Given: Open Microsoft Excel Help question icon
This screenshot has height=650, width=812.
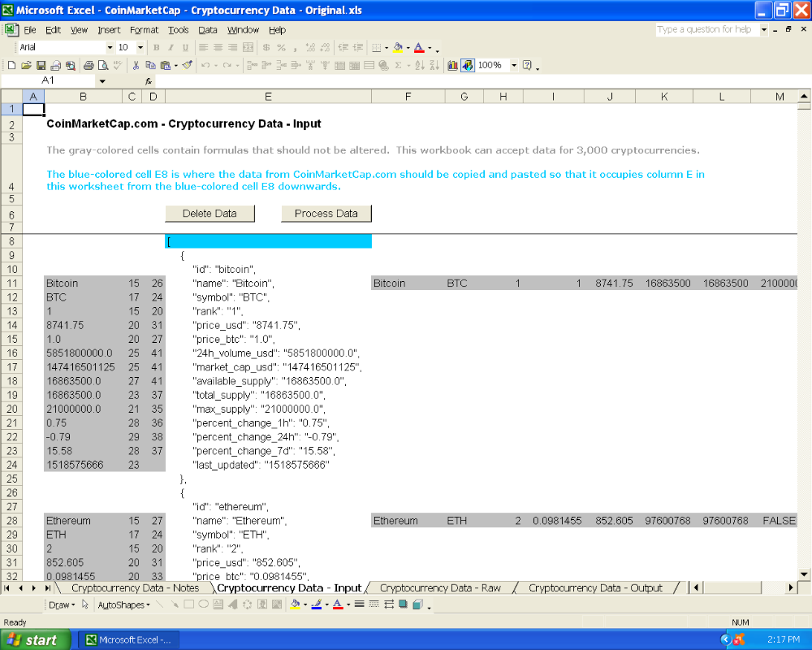Looking at the screenshot, I should (527, 65).
